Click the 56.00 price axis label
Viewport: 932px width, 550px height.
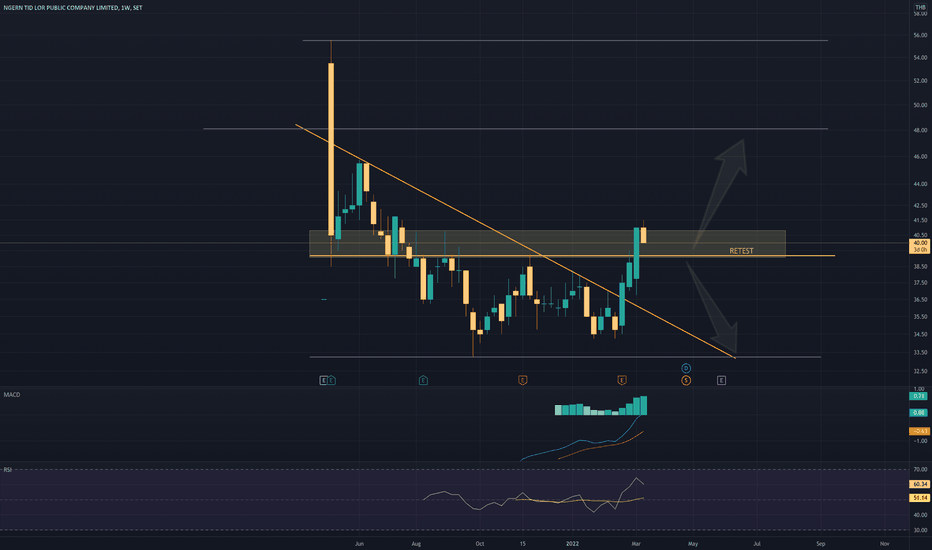click(920, 36)
